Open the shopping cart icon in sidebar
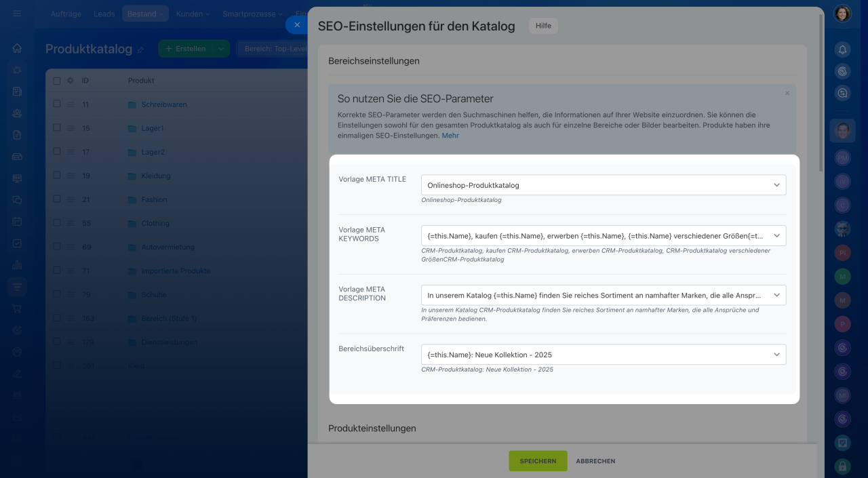 (17, 308)
